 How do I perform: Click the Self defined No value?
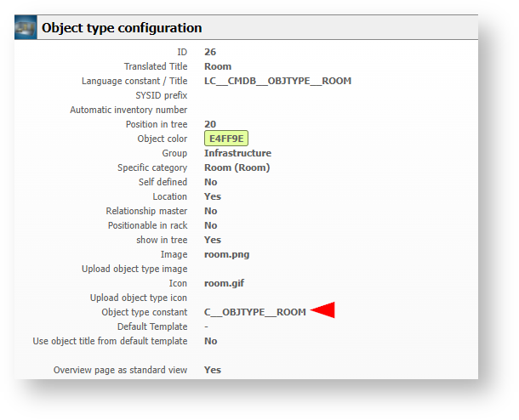(x=210, y=182)
